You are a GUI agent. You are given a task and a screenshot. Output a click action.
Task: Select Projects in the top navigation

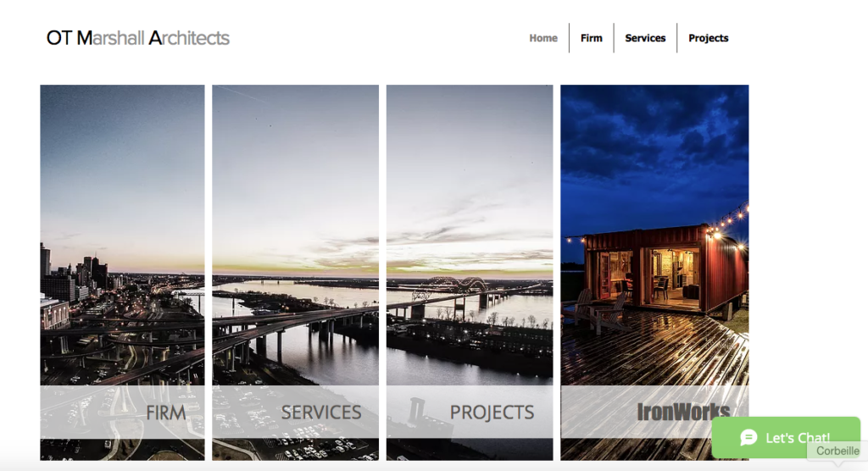708,38
